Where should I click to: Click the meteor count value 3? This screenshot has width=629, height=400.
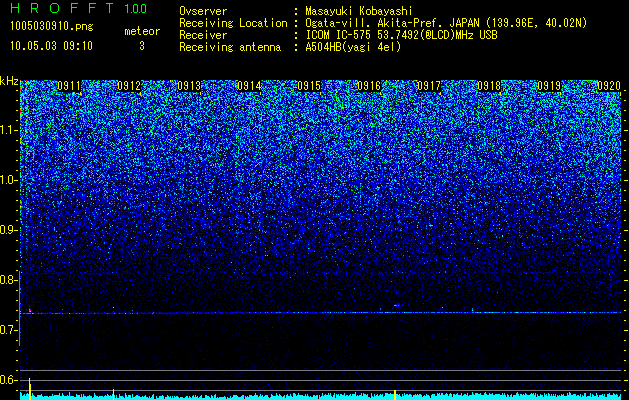tap(142, 46)
